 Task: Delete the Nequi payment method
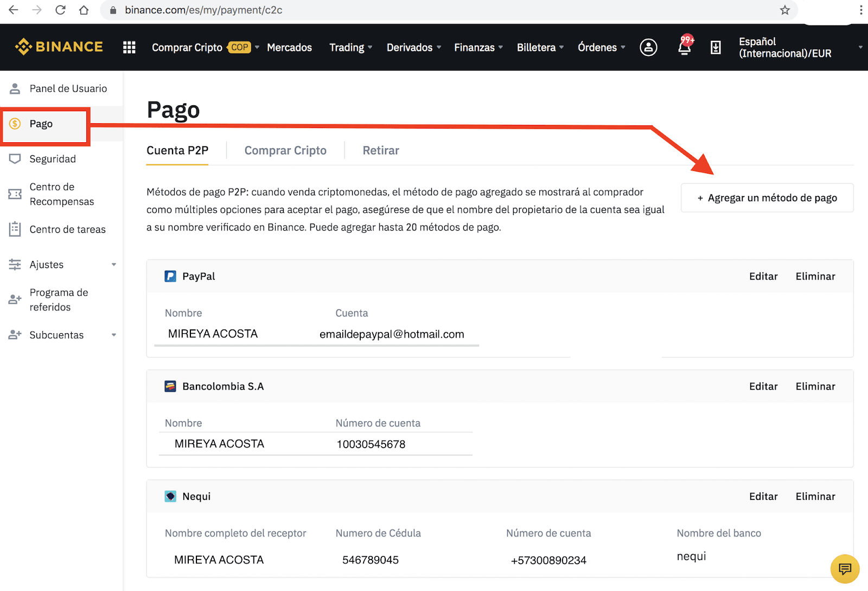point(815,497)
